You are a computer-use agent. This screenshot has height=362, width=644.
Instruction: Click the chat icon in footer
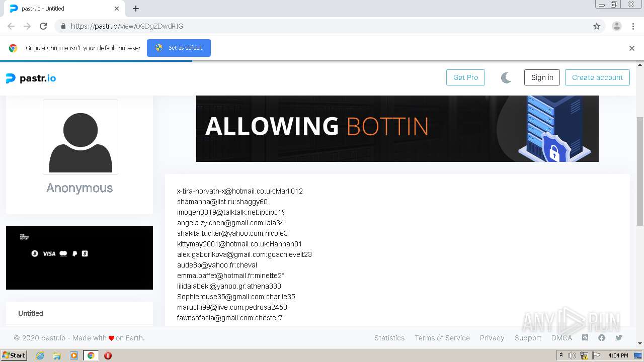[585, 338]
